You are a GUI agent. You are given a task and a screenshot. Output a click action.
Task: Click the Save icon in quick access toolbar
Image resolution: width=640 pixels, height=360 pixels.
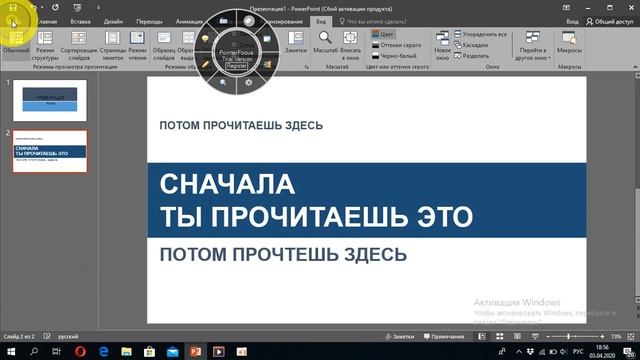tap(13, 7)
